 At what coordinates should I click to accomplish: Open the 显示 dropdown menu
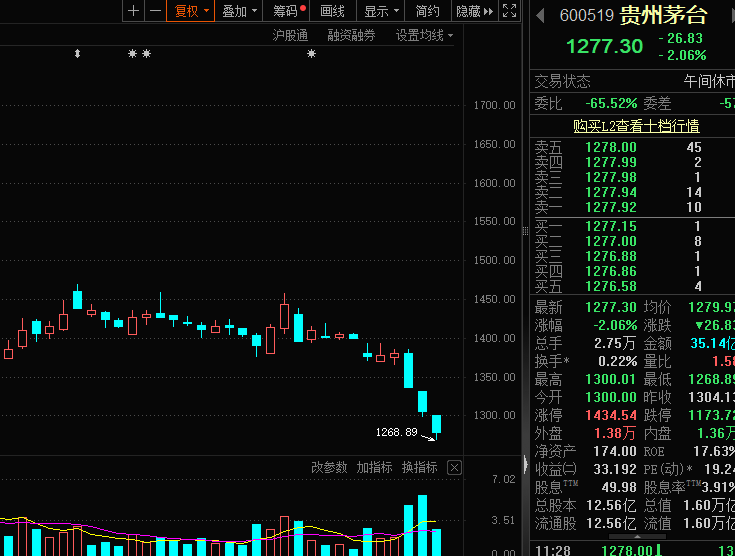tap(381, 11)
